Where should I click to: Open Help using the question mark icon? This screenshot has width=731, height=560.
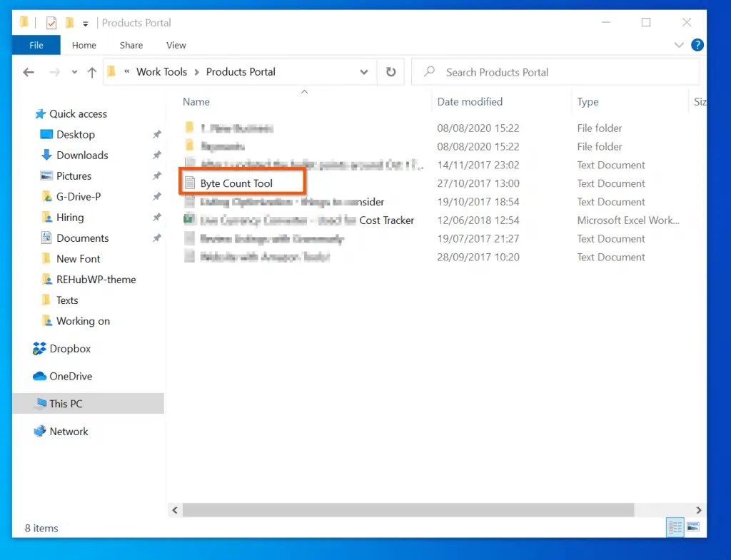697,44
